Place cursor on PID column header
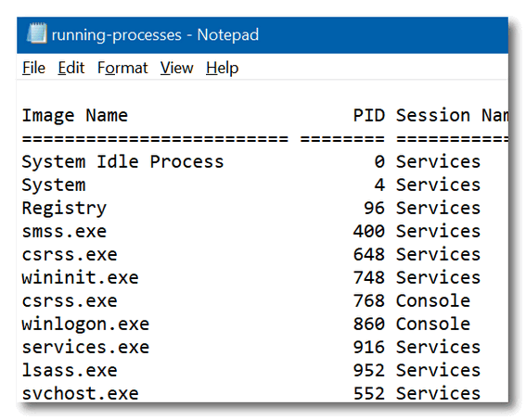 368,116
